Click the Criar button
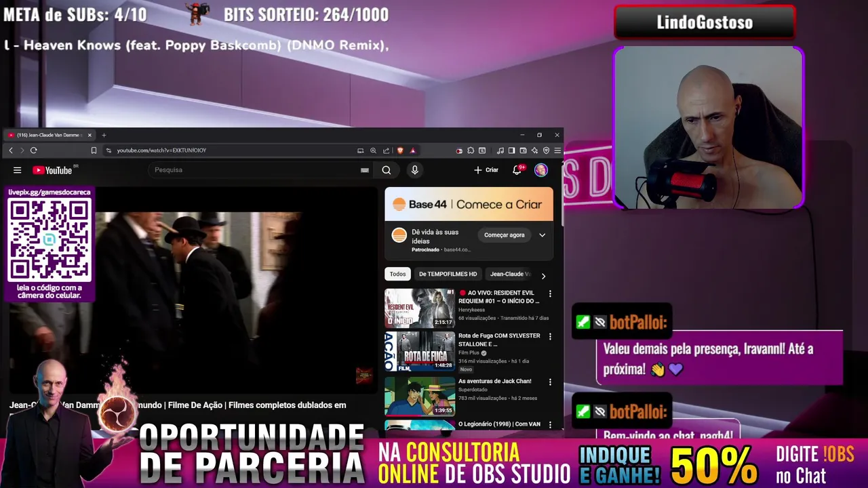Screen dimensions: 868x488 click(486, 170)
